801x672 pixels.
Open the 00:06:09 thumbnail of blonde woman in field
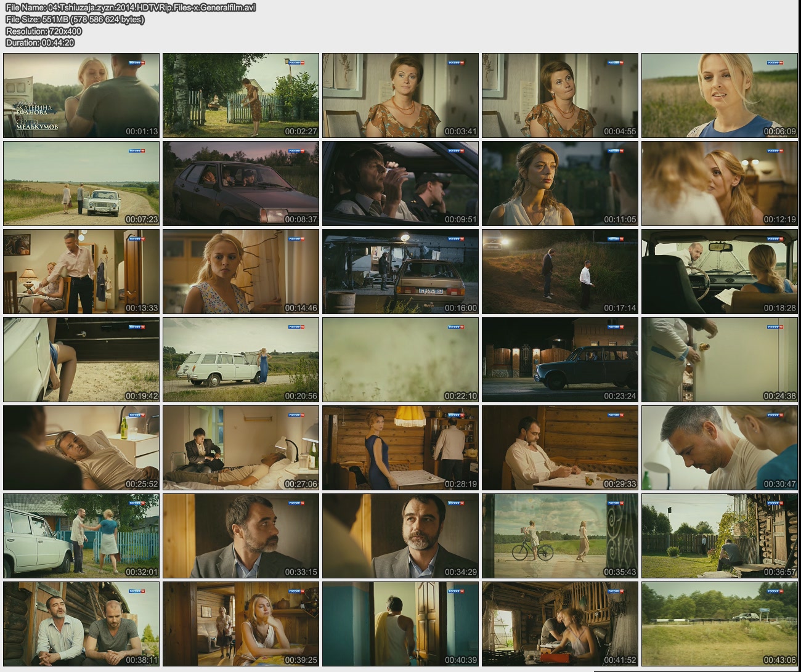tap(719, 95)
